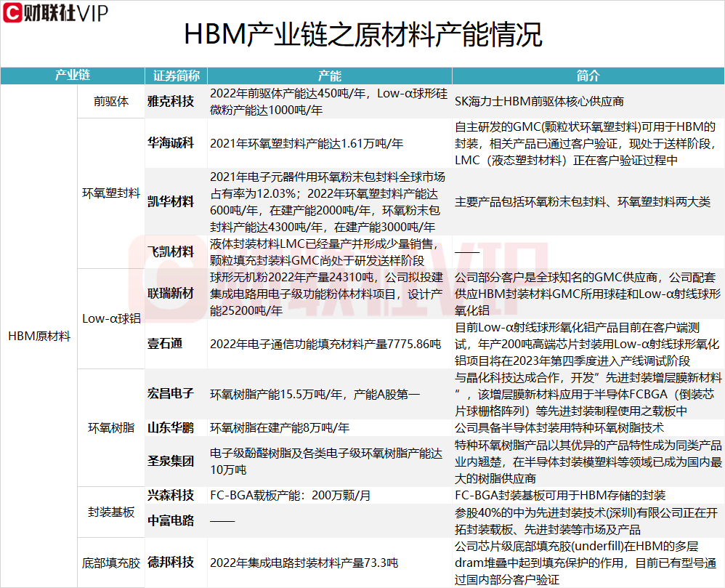Screen dimensions: 725x588
Task: Click the 底部填充胶 subcategory cell
Action: pyautogui.click(x=111, y=563)
